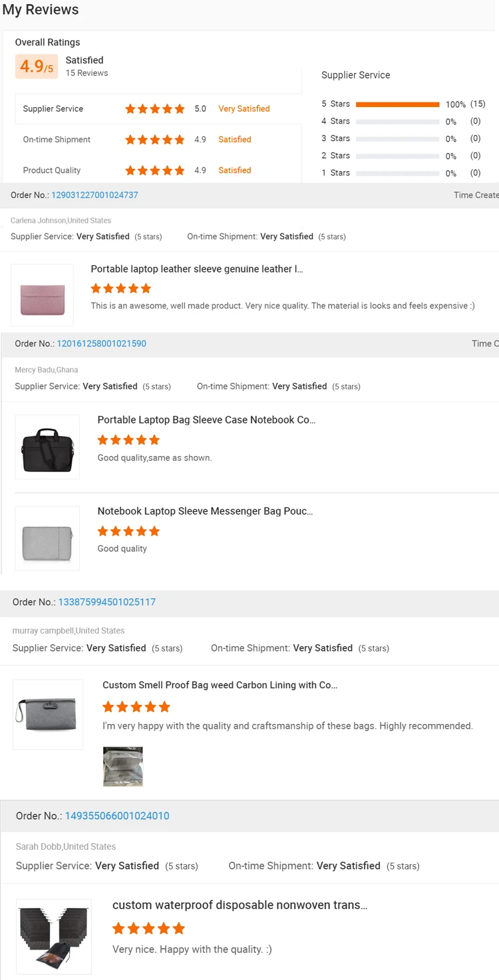Open the pink leather sleeve product image
Screen dimensions: 499x980
tap(42, 295)
